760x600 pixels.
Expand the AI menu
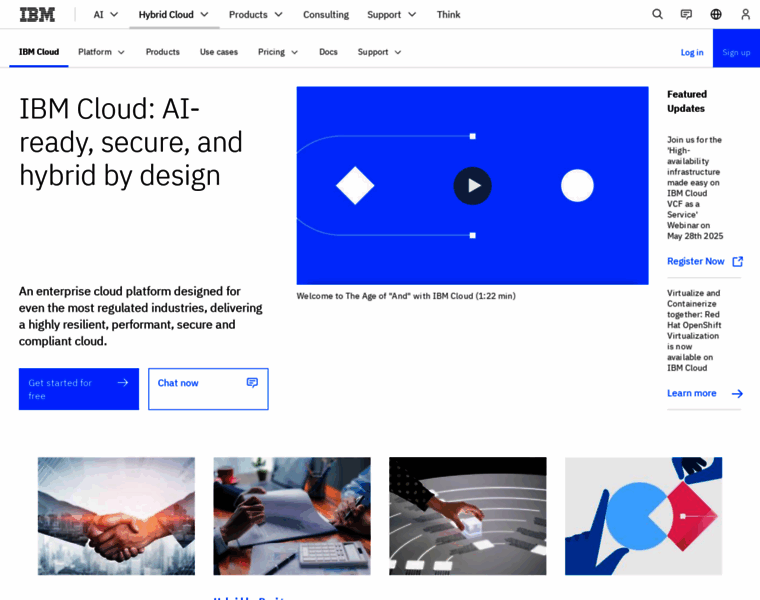(106, 15)
